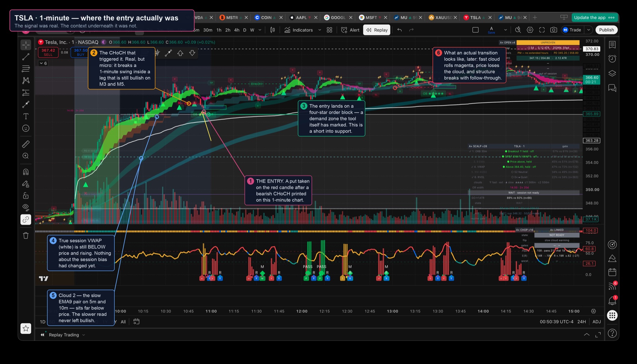637x364 pixels.
Task: Collapse the bottom panel with chevron
Action: tap(587, 335)
